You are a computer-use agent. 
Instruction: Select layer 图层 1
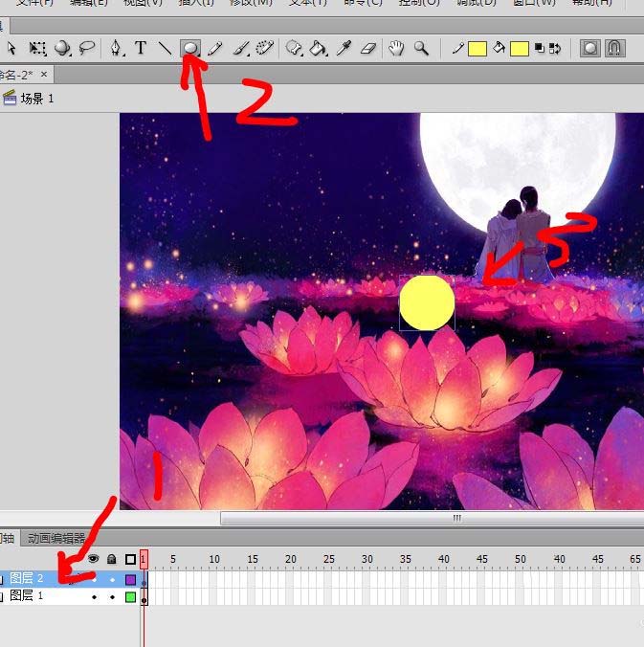(x=27, y=596)
